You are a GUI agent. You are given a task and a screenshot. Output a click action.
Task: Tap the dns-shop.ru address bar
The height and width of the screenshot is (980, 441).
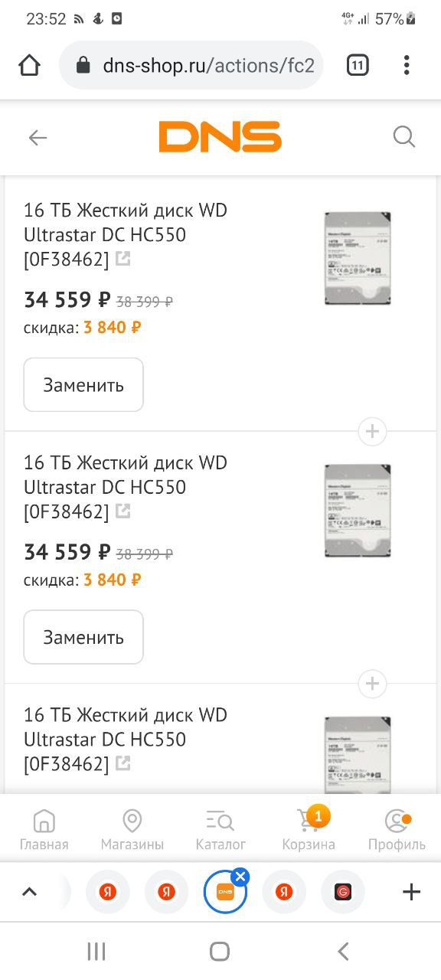(x=191, y=66)
